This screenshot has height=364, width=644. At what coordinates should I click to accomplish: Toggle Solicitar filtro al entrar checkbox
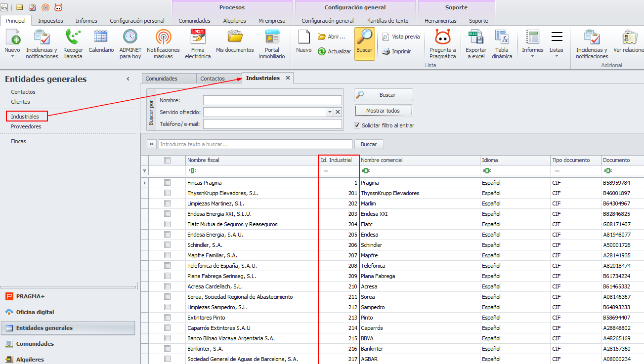tap(357, 125)
